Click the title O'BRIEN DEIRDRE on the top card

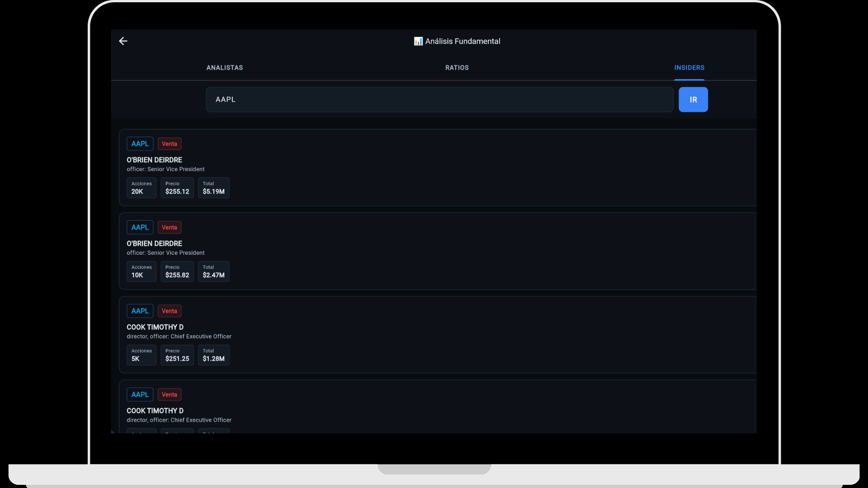[154, 160]
